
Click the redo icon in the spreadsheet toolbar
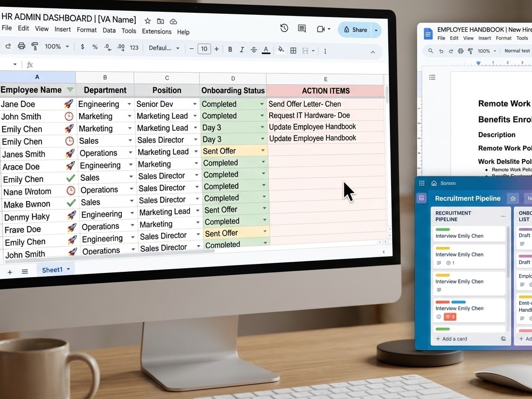tap(8, 46)
